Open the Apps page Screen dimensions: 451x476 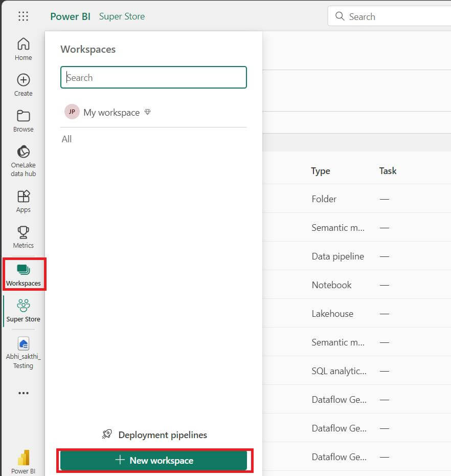pyautogui.click(x=24, y=201)
